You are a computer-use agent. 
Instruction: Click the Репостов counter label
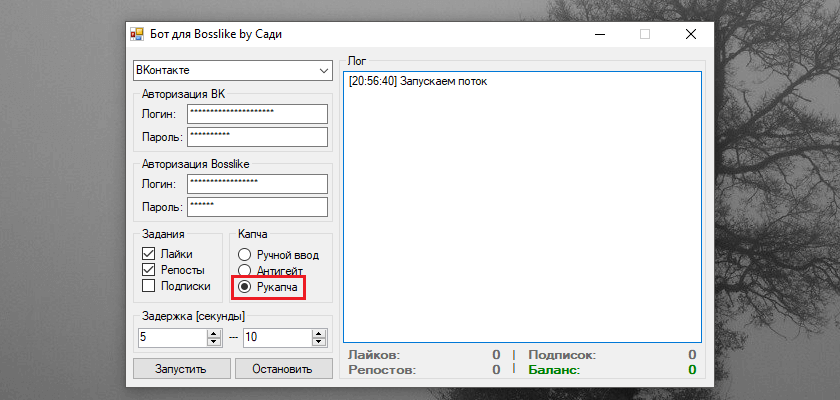[382, 369]
